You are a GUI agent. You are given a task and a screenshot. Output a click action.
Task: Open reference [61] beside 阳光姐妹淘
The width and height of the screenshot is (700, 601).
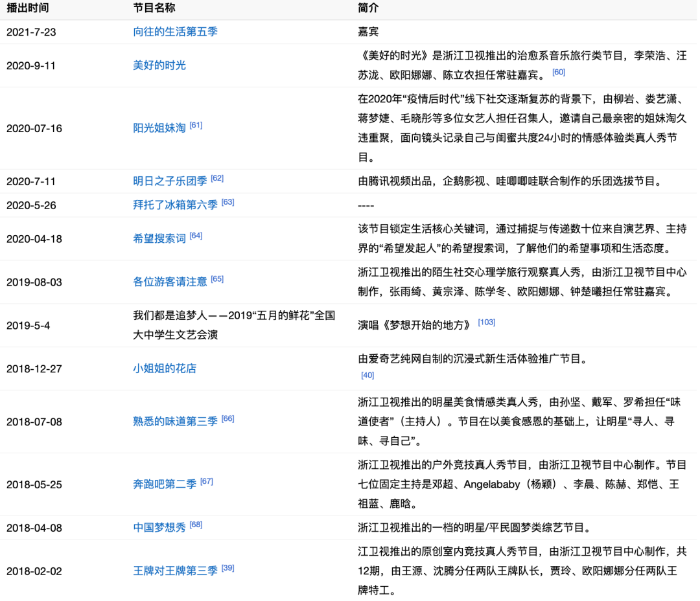196,126
